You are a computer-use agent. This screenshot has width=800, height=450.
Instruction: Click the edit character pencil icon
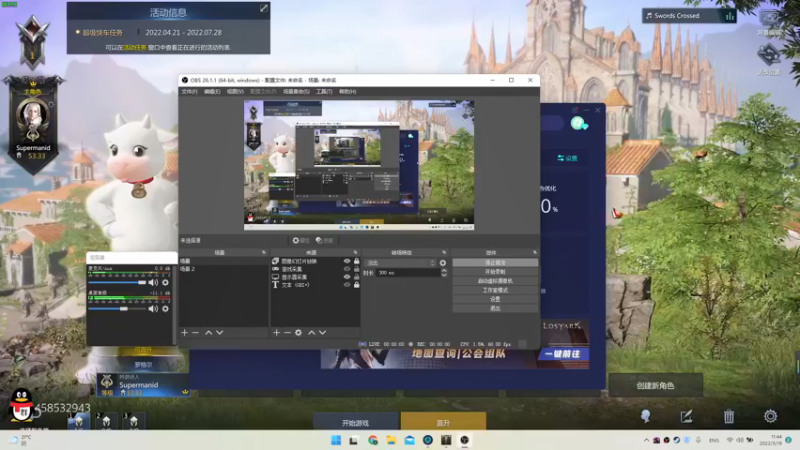(x=687, y=416)
